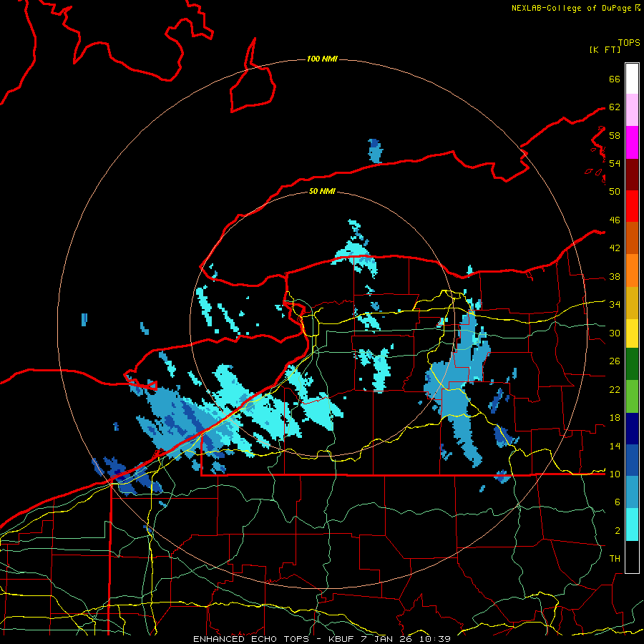Viewport: 644px width, 644px height.
Task: Click the 18 legend value
Action: click(615, 418)
